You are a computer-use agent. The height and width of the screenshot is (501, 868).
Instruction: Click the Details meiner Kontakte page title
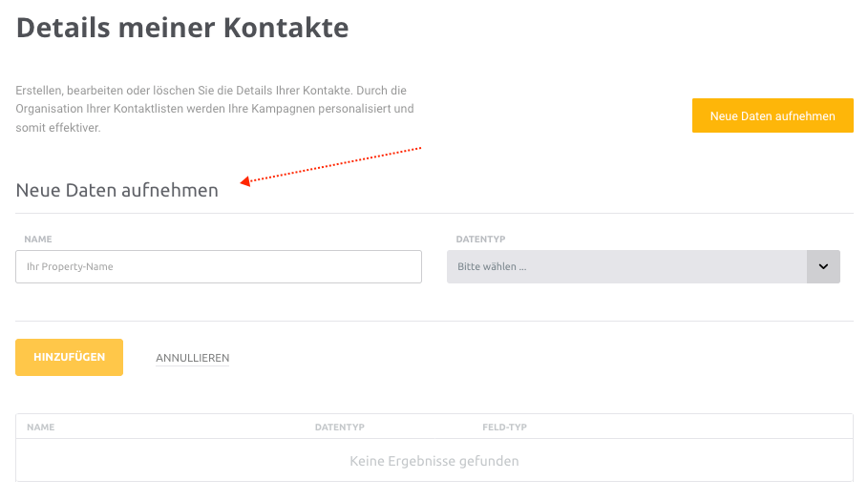[x=182, y=28]
